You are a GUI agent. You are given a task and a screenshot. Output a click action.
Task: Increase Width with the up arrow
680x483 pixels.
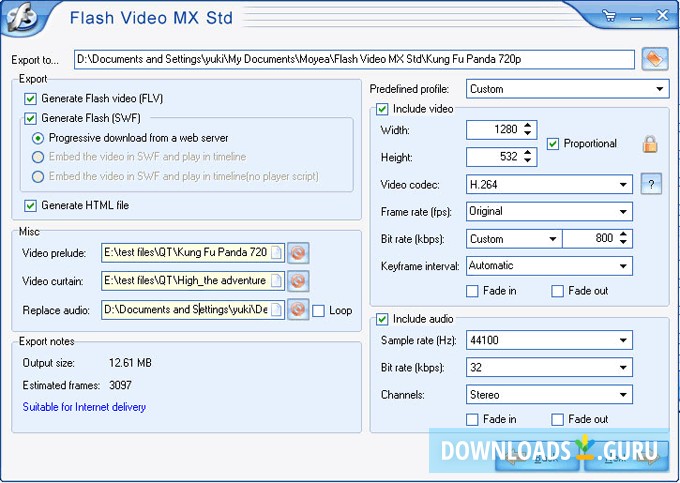coord(527,126)
